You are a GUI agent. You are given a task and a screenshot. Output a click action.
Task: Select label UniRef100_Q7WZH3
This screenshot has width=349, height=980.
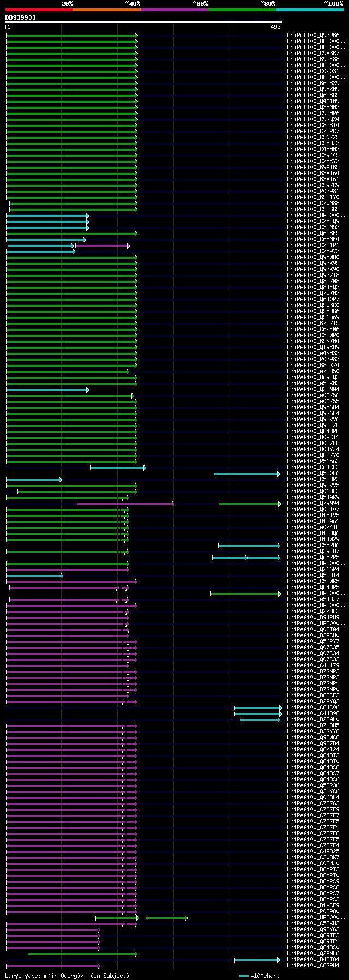tap(313, 294)
